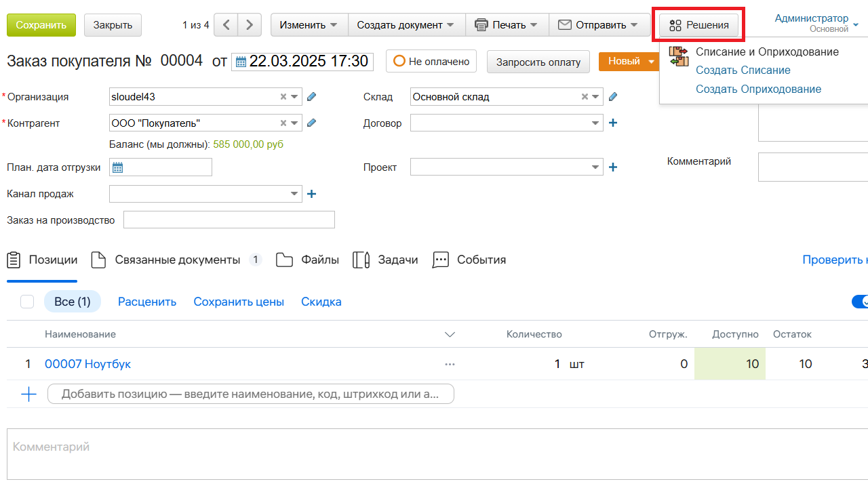Viewport: 868px width, 488px height.
Task: Click the Не оплачено payment status
Action: point(431,62)
